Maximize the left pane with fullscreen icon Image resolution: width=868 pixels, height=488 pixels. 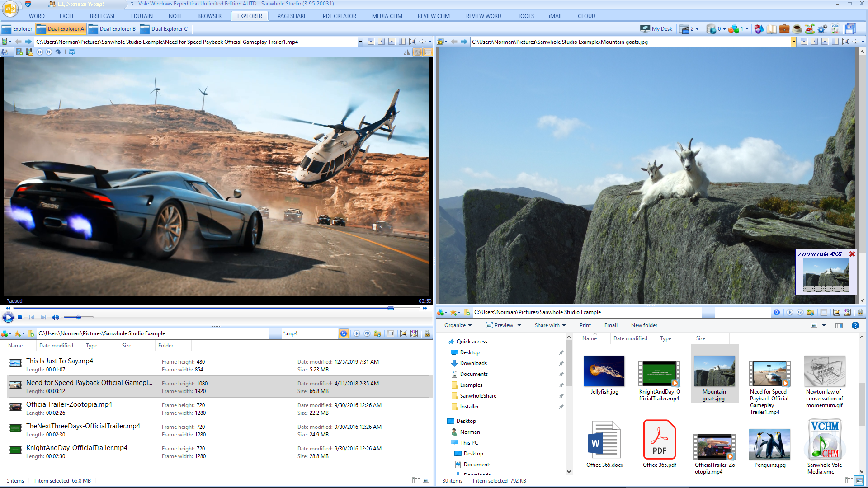[413, 42]
